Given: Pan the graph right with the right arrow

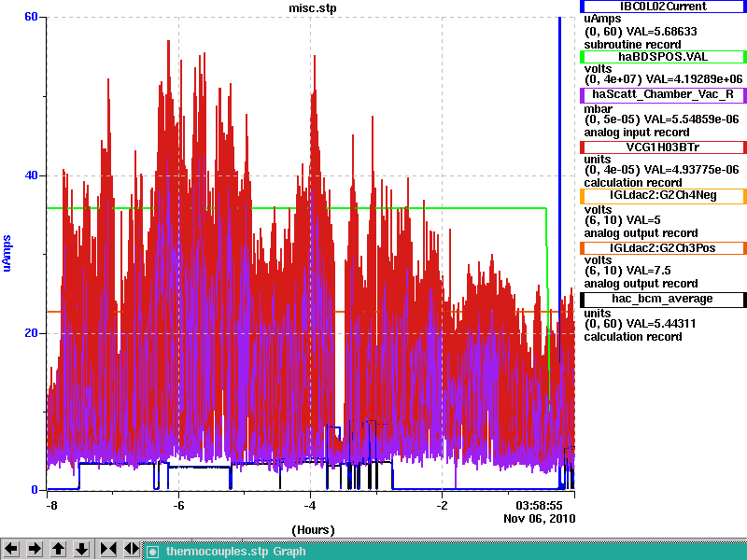Looking at the screenshot, I should [35, 549].
